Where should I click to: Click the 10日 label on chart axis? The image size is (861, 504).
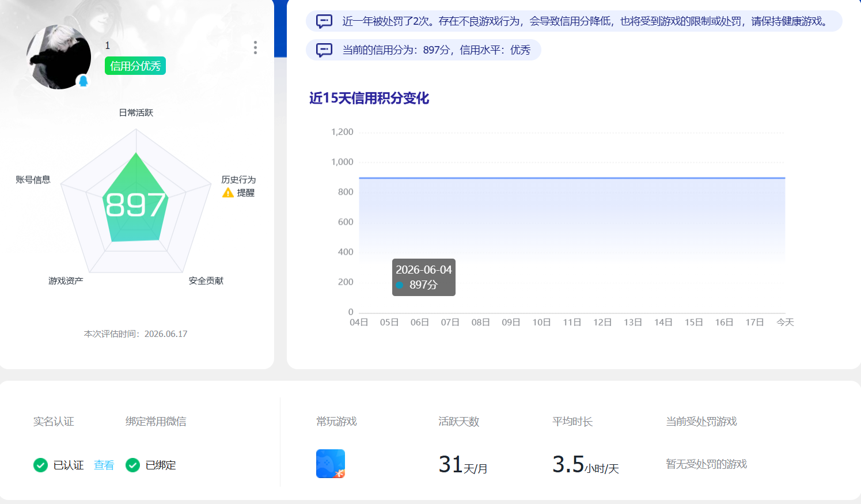click(x=541, y=322)
